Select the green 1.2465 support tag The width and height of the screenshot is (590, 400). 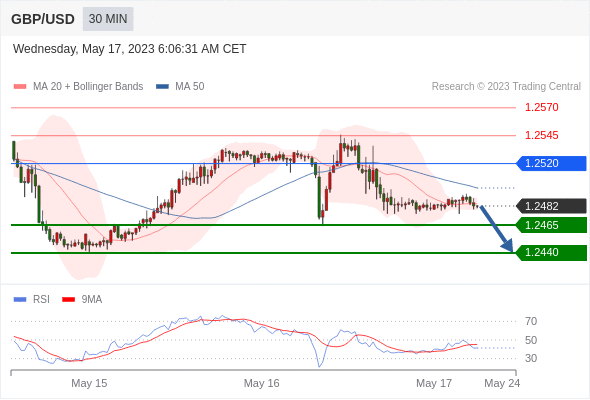click(551, 225)
